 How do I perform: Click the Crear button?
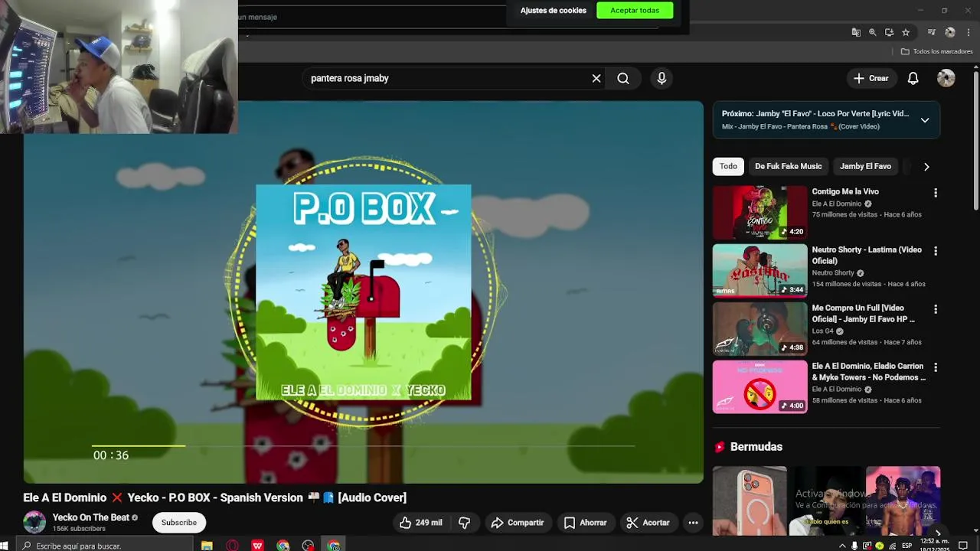click(871, 78)
